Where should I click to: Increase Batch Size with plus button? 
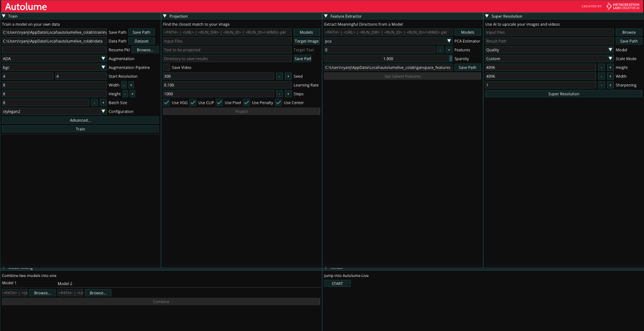pyautogui.click(x=103, y=102)
